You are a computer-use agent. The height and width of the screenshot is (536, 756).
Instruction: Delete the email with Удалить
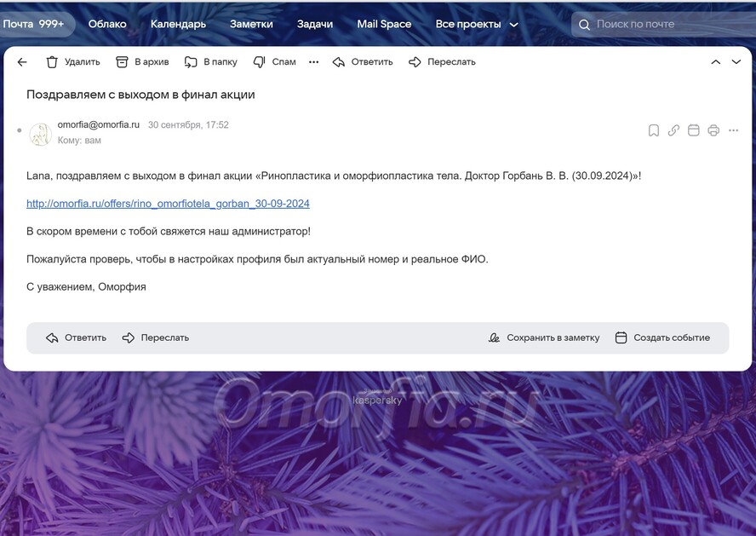point(73,61)
